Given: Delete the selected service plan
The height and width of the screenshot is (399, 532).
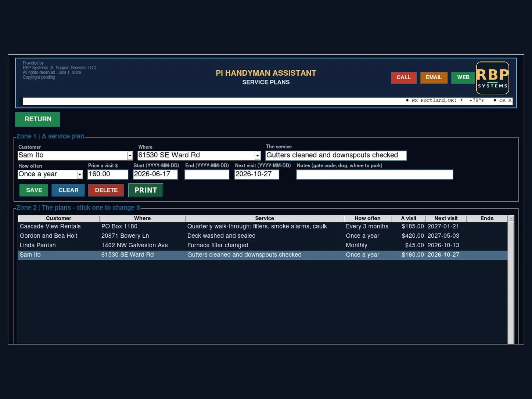Looking at the screenshot, I should (107, 190).
